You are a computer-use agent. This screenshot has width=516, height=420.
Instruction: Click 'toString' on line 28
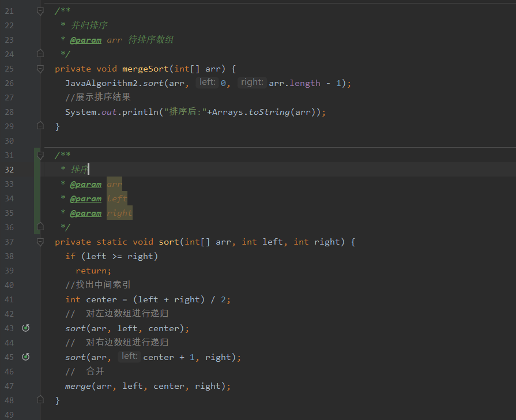click(x=269, y=112)
